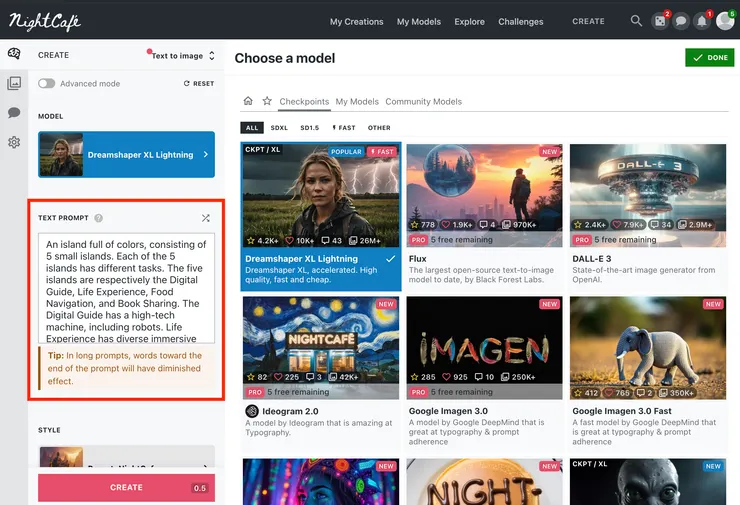Select the Imagen 3.0 Fast elephant thumbnail
The height and width of the screenshot is (505, 740).
point(648,348)
